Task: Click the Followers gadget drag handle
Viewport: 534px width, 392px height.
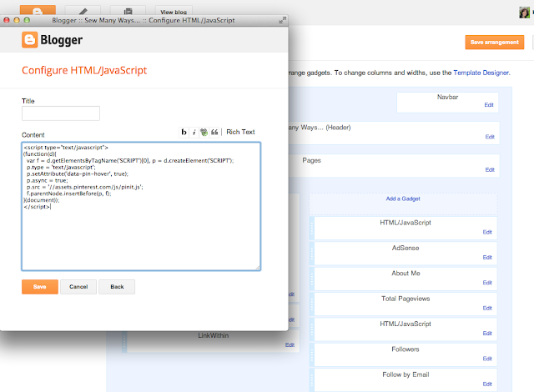Action: tap(311, 355)
